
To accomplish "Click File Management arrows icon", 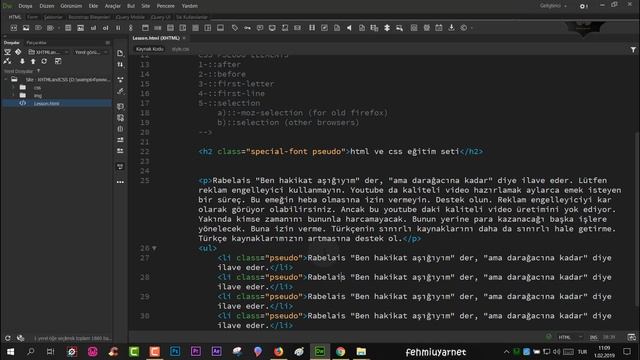I will point(120,65).
